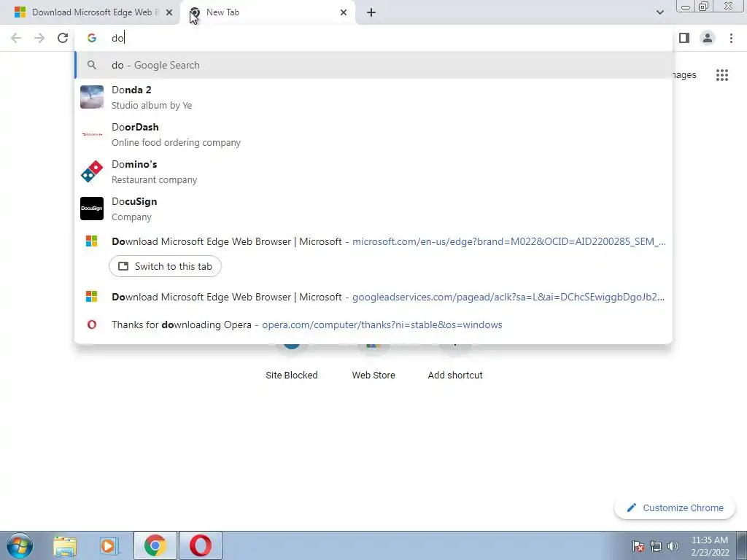This screenshot has width=747, height=560.
Task: Select the New Tab tab
Action: pos(267,12)
